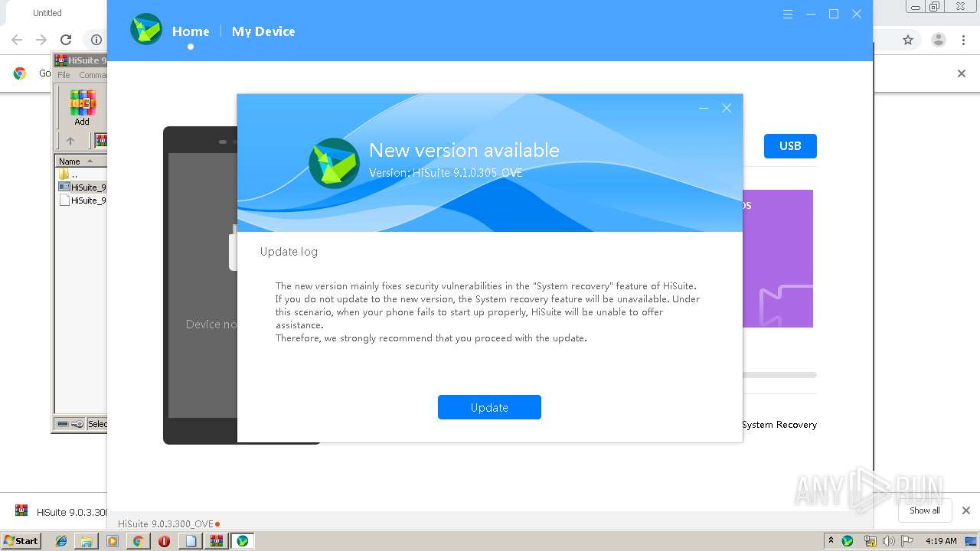Go up one folder in WinRAR
Screen dimensions: 980x551
70,141
